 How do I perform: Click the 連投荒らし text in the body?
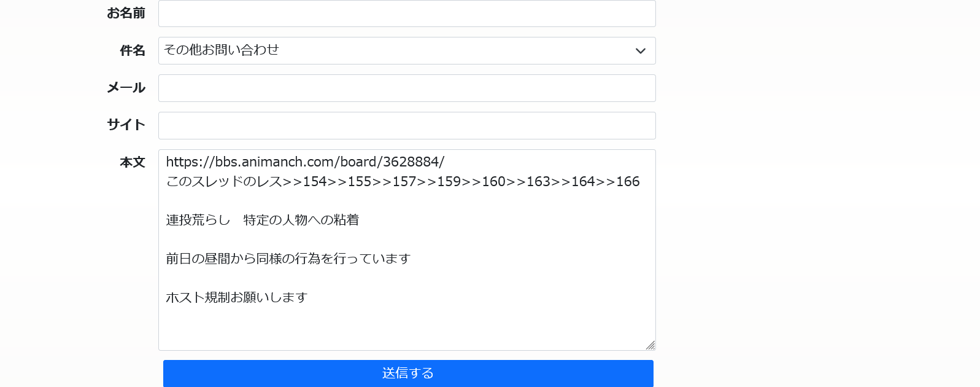[x=198, y=220]
